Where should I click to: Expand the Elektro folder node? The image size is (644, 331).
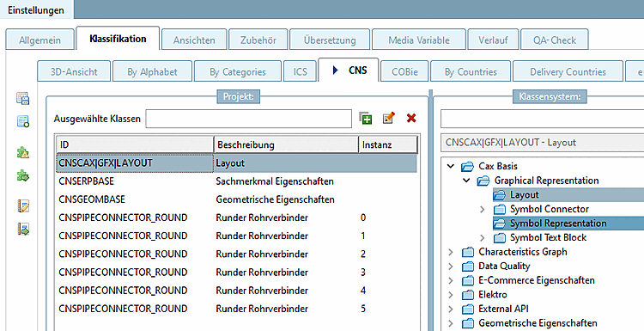pos(451,295)
